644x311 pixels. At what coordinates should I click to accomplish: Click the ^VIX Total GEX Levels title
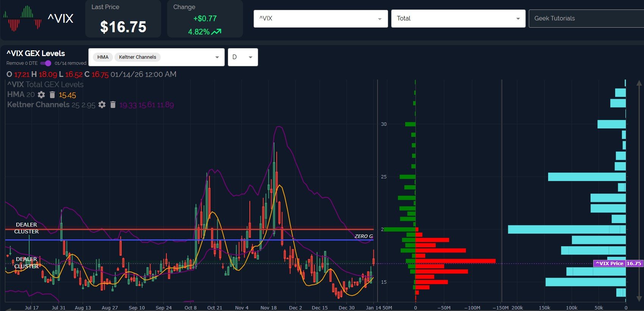tap(45, 84)
